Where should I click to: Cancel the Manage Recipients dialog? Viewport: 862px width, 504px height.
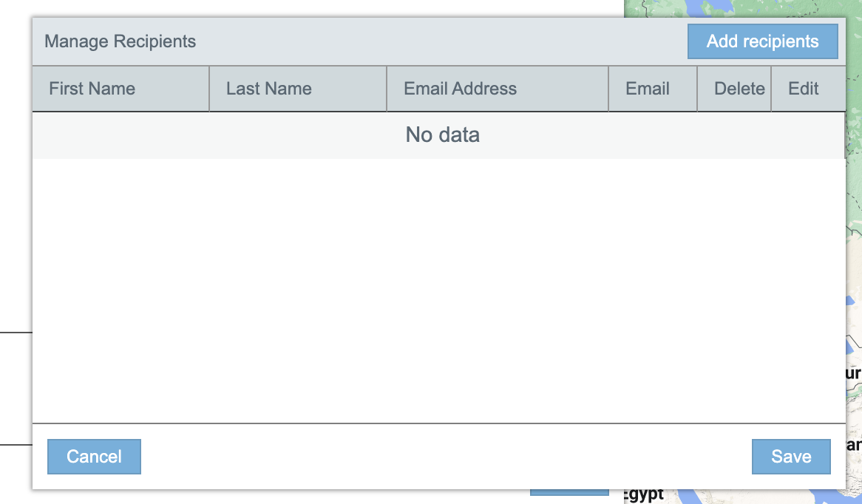(x=94, y=457)
